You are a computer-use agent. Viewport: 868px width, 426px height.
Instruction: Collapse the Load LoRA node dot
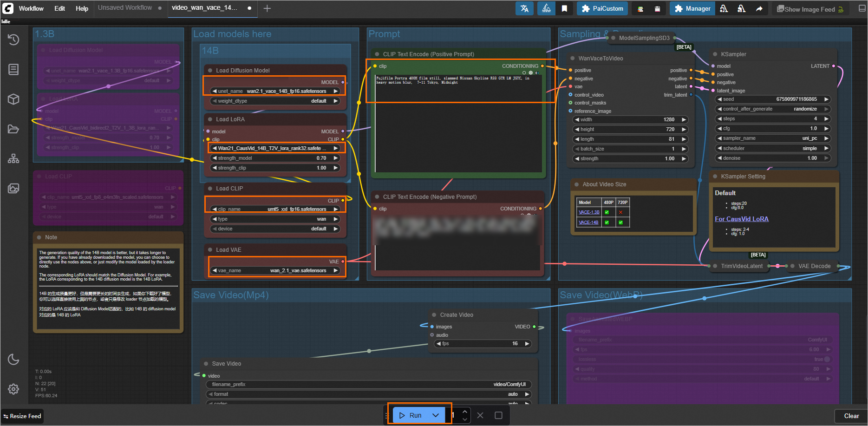tap(210, 119)
